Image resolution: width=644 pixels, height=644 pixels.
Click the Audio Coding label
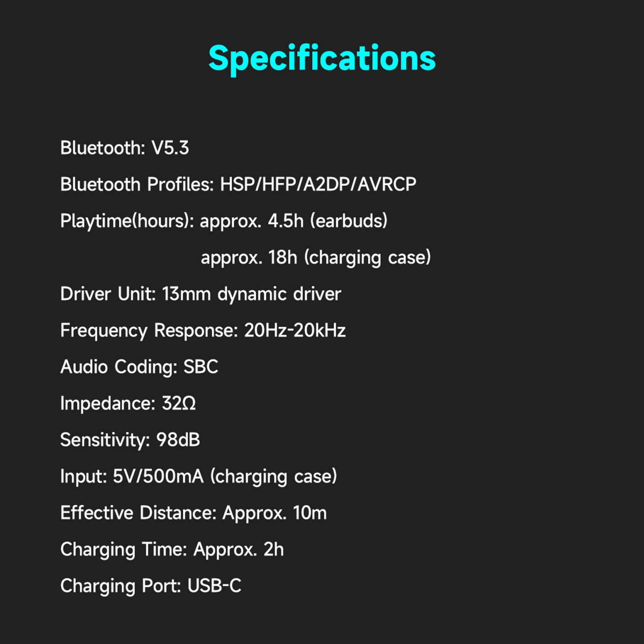(119, 367)
